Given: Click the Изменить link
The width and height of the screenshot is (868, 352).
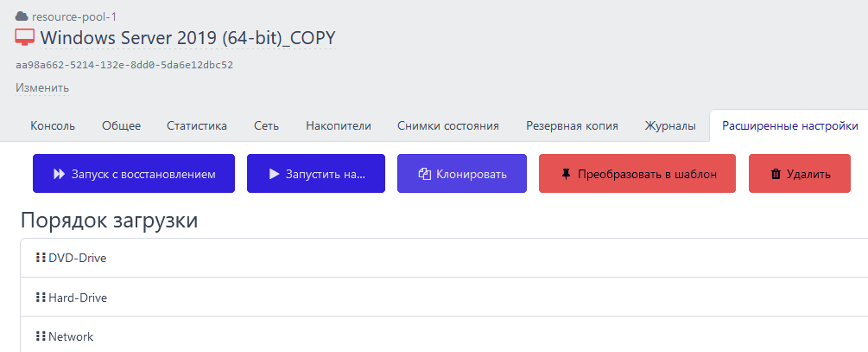Looking at the screenshot, I should click(42, 87).
